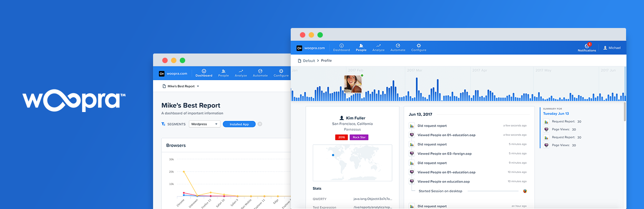Open Analyze in the front Profile window
This screenshot has height=209, width=644.
click(378, 48)
